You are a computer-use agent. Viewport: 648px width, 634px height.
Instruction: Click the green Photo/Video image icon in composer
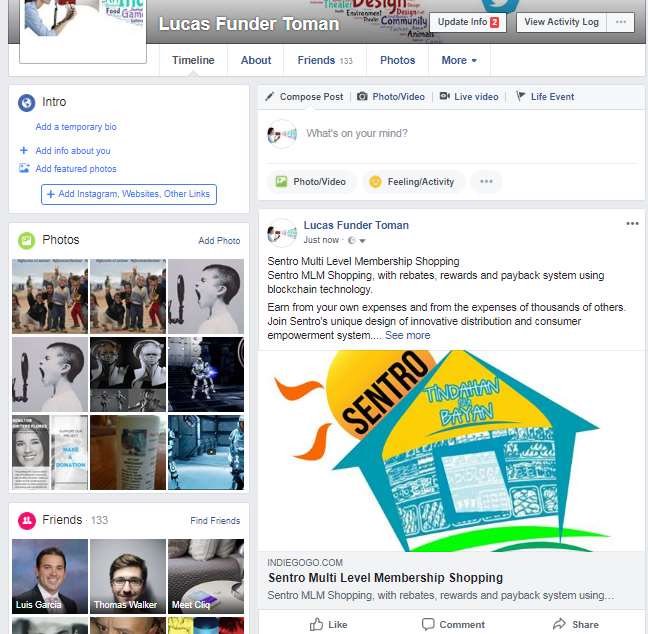point(281,181)
